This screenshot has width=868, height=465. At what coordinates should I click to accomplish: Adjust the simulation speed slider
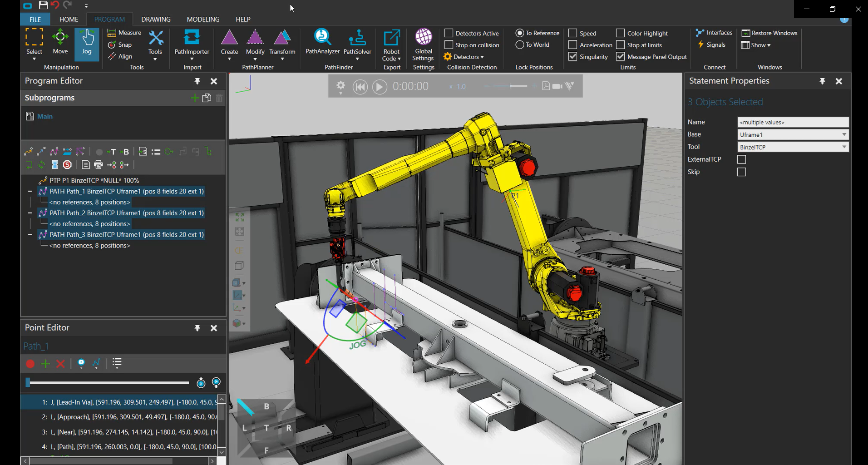(511, 86)
